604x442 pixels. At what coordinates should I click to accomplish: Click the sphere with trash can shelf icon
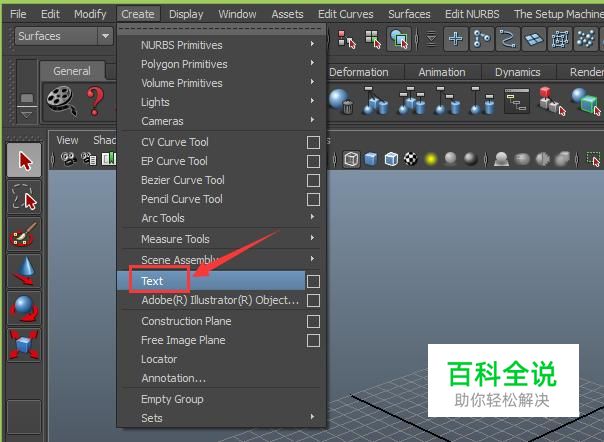(x=341, y=101)
